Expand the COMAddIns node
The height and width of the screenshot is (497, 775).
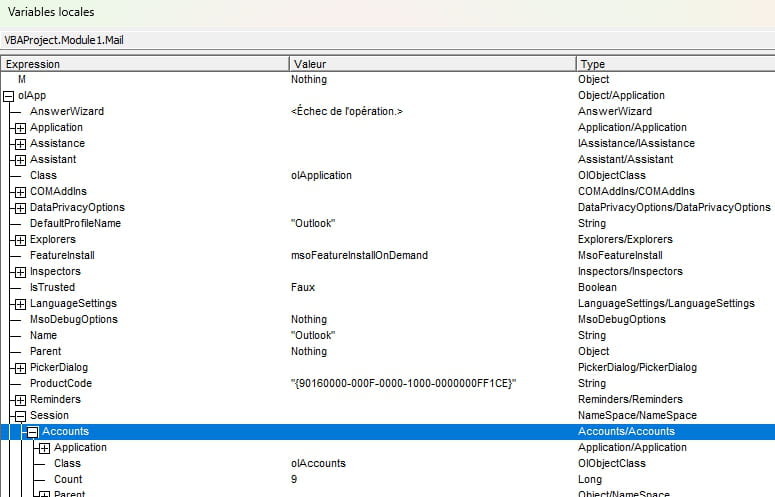tap(20, 192)
